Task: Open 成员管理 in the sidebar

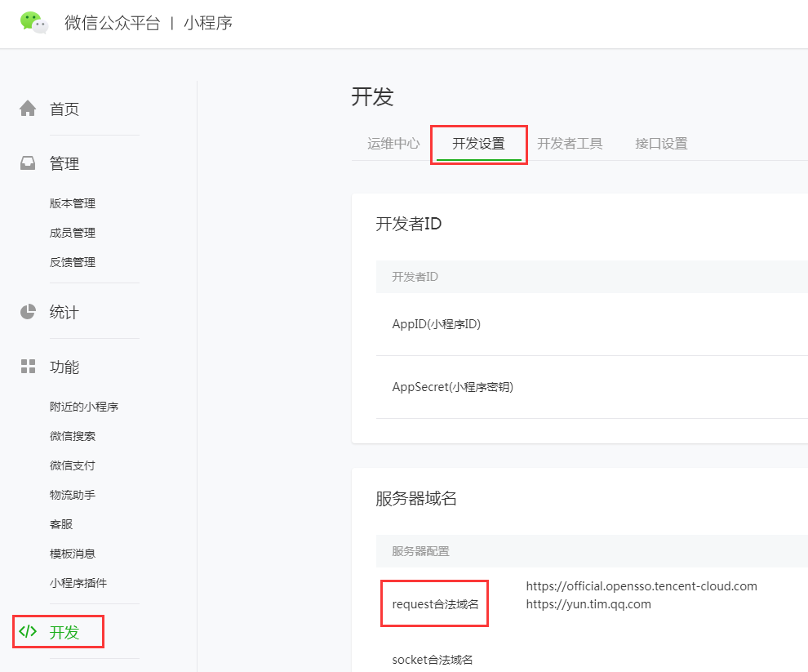Action: [x=73, y=233]
